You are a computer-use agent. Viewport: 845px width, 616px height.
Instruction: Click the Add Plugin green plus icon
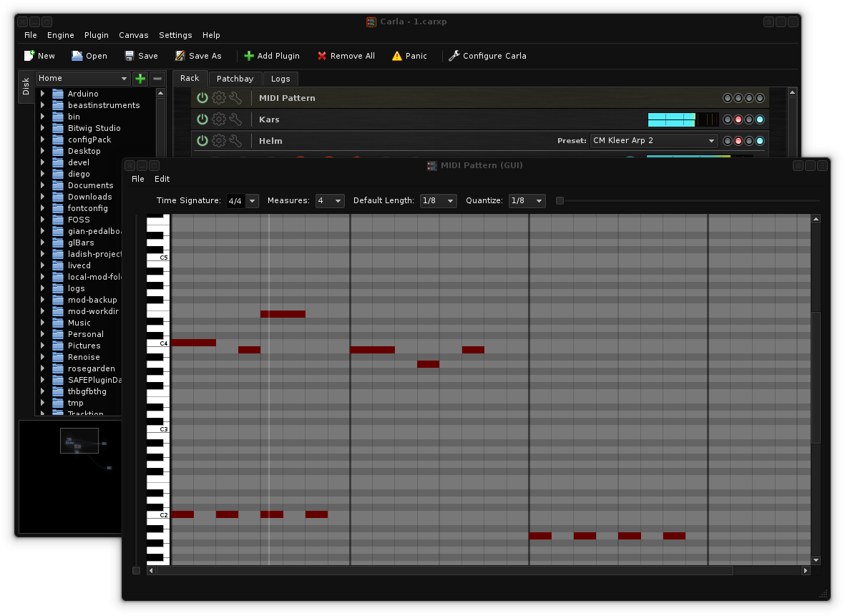248,56
